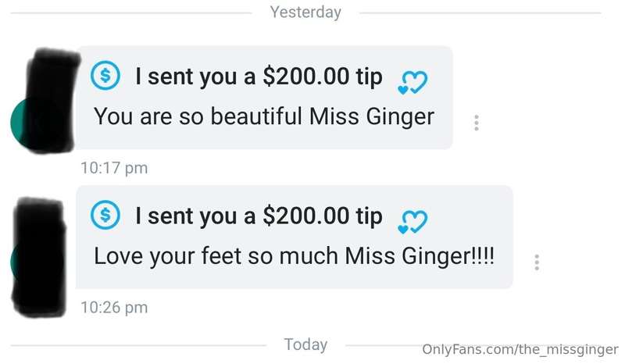Click the second "I sent you a $200.00 tip" header
The image size is (625, 364).
(x=259, y=216)
